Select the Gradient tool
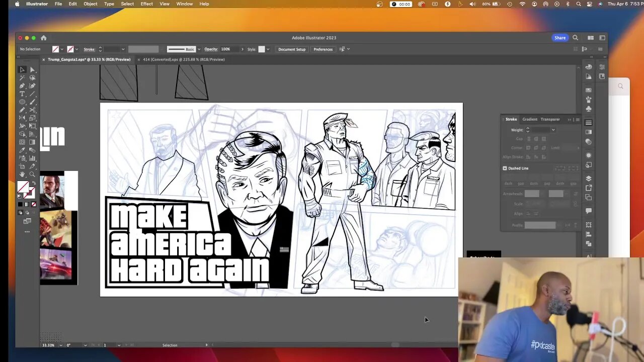This screenshot has width=644, height=362. pyautogui.click(x=32, y=142)
